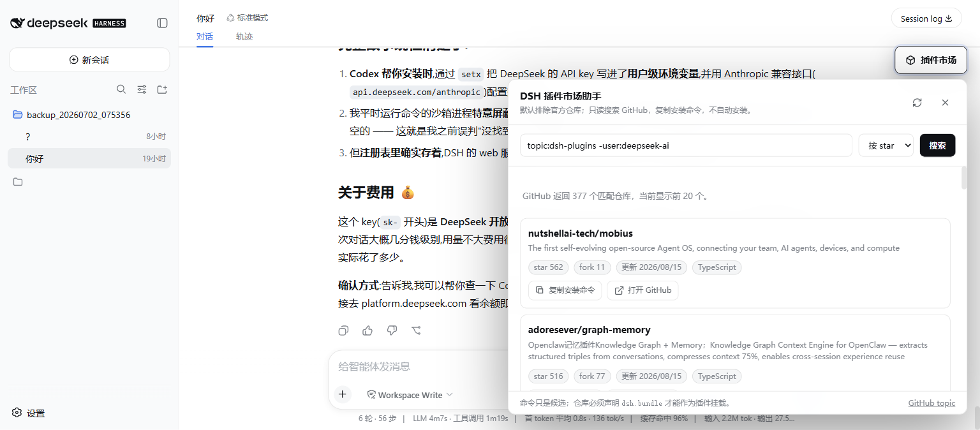This screenshot has width=980, height=430.
Task: Click the 关于费用 heading
Action: (x=376, y=192)
